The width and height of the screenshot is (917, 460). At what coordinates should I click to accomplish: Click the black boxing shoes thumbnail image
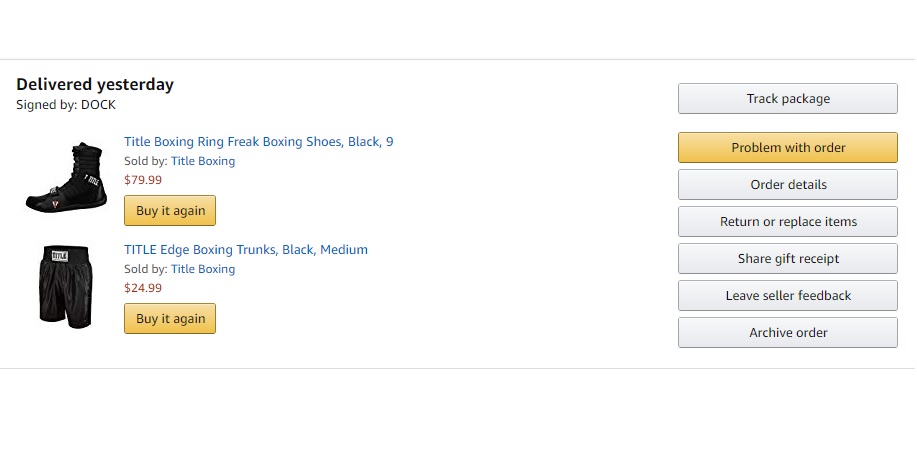point(65,178)
